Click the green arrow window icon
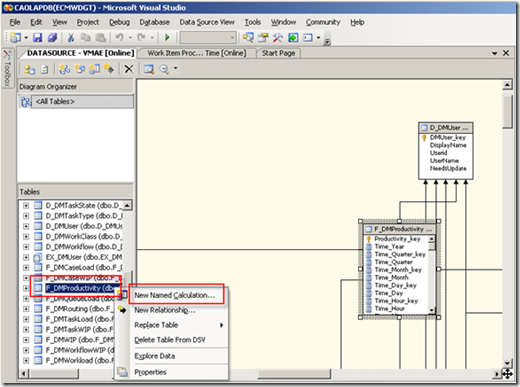520x387 pixels. (x=293, y=37)
